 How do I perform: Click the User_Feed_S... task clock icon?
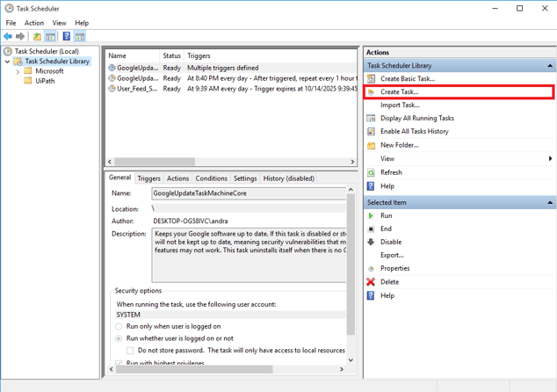[112, 89]
